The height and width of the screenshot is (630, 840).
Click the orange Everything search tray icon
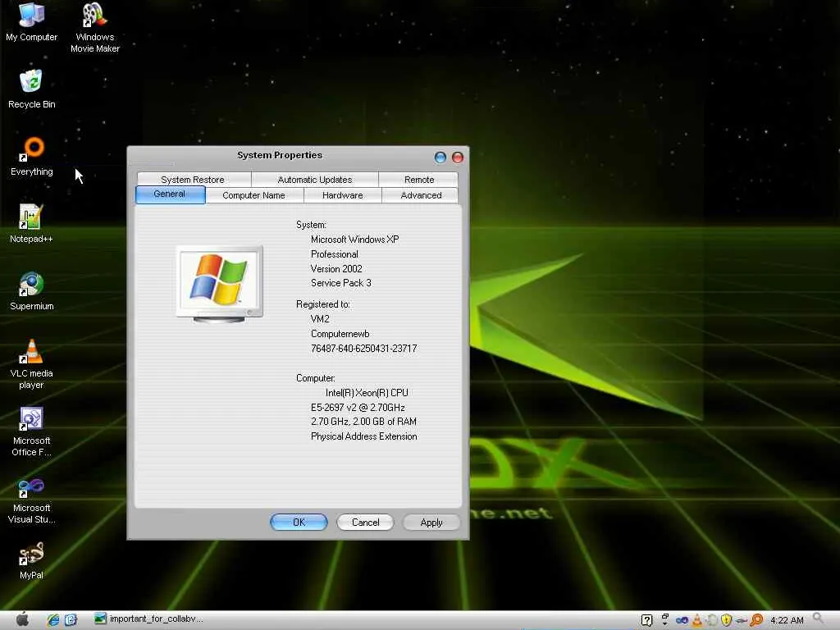(x=756, y=620)
